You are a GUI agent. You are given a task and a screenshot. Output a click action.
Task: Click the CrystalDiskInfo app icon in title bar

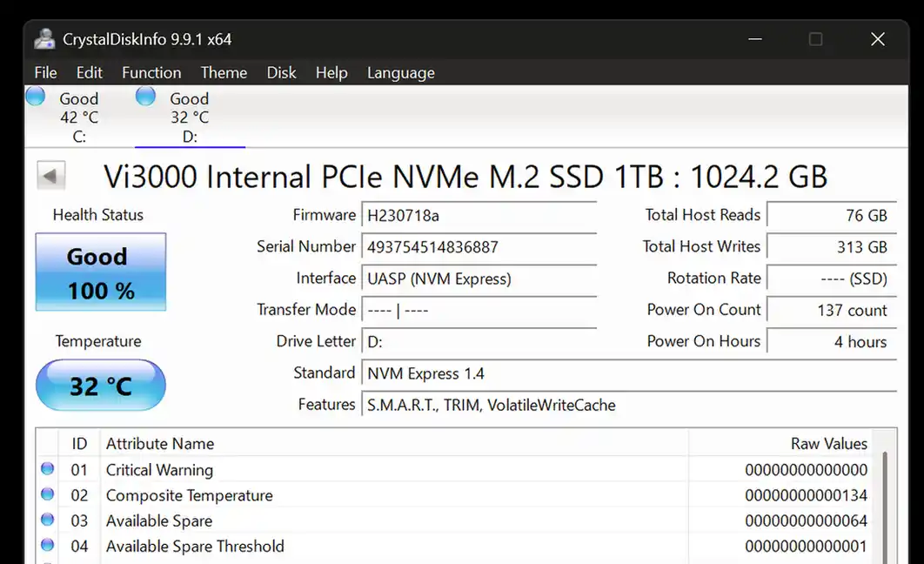coord(44,39)
